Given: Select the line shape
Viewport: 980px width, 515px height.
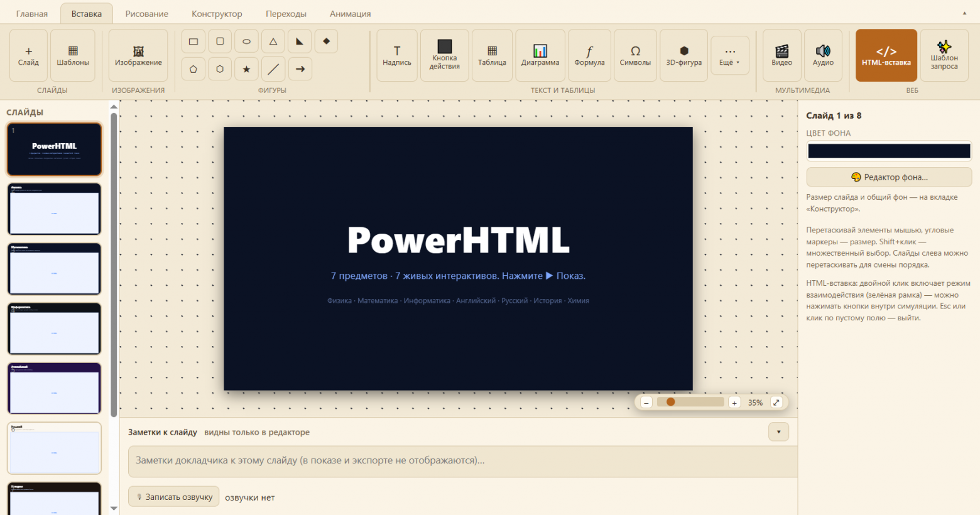Looking at the screenshot, I should pyautogui.click(x=273, y=69).
